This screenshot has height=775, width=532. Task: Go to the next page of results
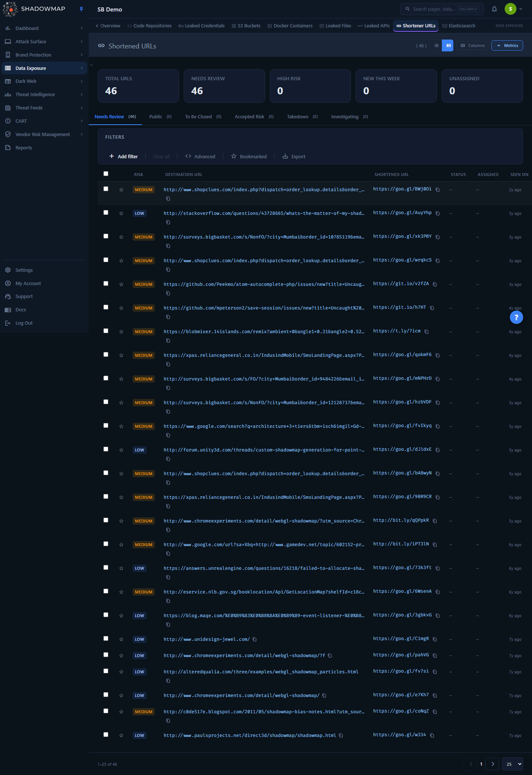point(492,764)
